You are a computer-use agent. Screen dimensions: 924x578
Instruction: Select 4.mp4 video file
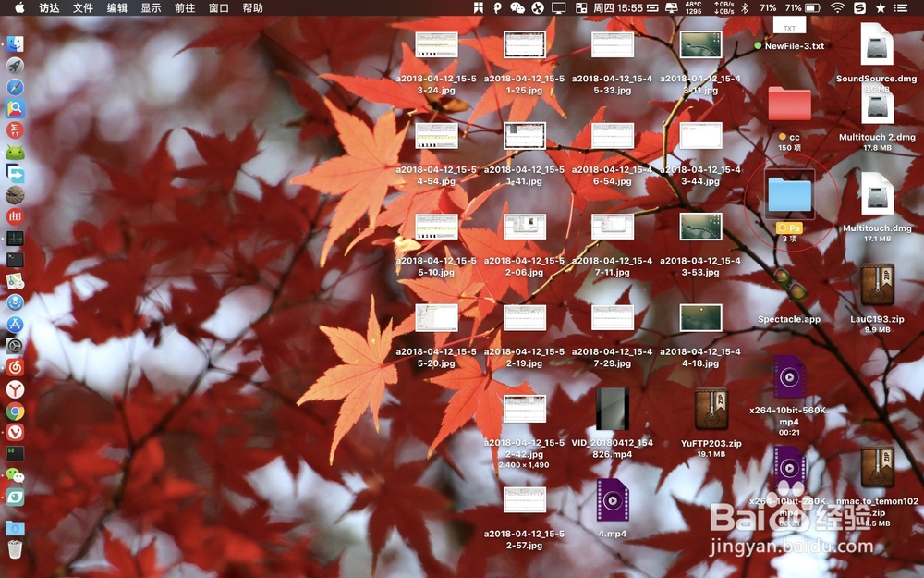click(x=613, y=500)
